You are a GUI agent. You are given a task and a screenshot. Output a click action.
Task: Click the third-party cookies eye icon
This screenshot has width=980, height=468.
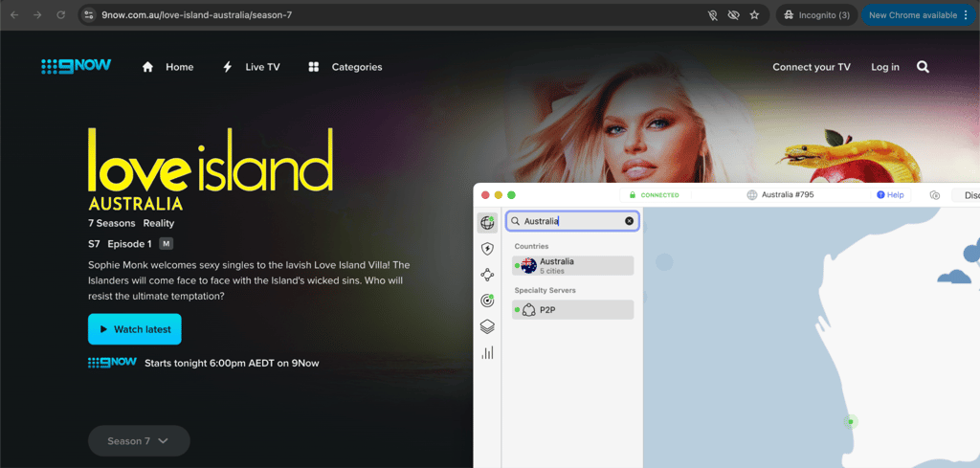[x=734, y=15]
